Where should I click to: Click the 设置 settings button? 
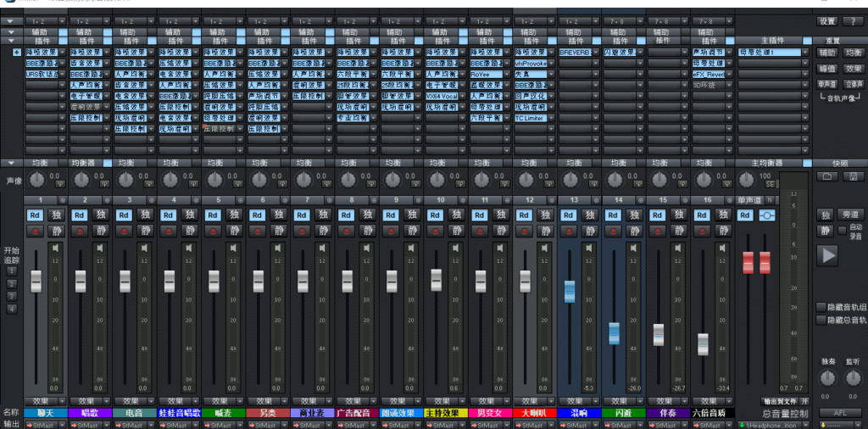point(827,20)
